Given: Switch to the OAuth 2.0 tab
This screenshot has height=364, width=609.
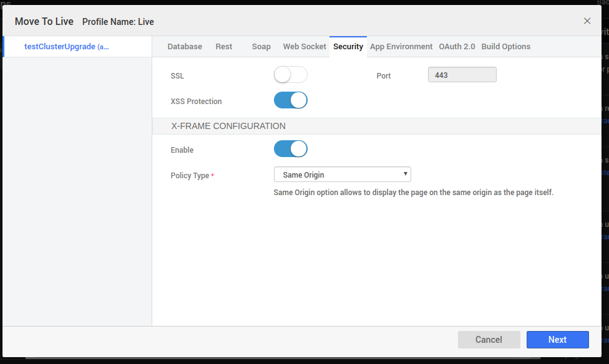Looking at the screenshot, I should 457,47.
